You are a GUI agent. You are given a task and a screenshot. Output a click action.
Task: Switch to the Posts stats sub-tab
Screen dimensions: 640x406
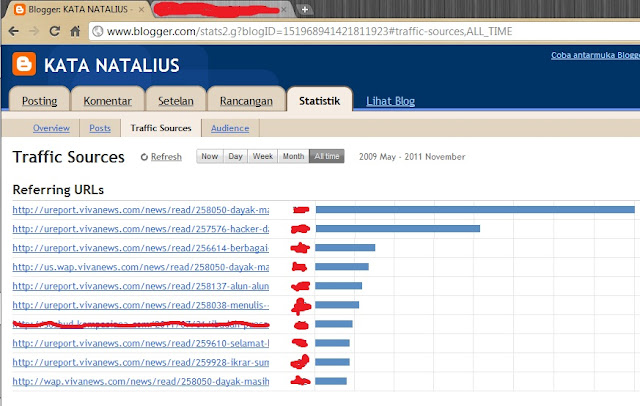[x=100, y=128]
